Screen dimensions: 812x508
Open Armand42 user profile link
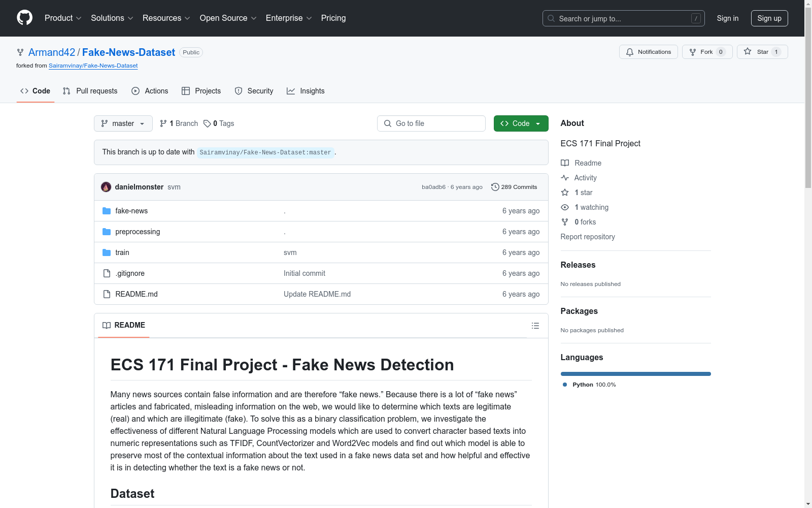52,52
